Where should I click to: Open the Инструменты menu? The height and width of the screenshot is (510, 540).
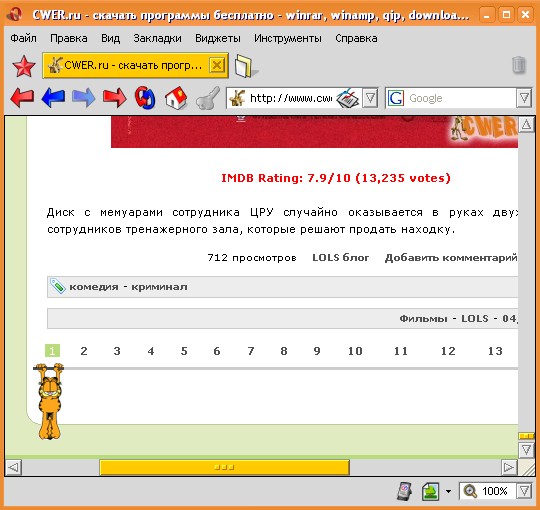click(x=288, y=38)
